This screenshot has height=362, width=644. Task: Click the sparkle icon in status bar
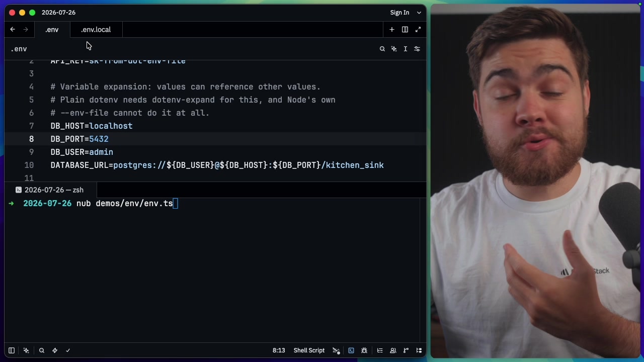[x=26, y=350]
